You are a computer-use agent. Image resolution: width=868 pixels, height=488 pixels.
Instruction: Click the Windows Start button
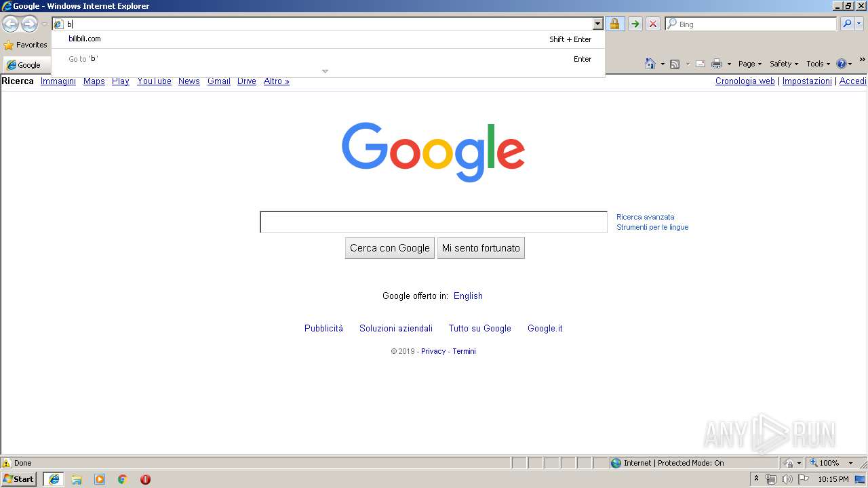[19, 479]
